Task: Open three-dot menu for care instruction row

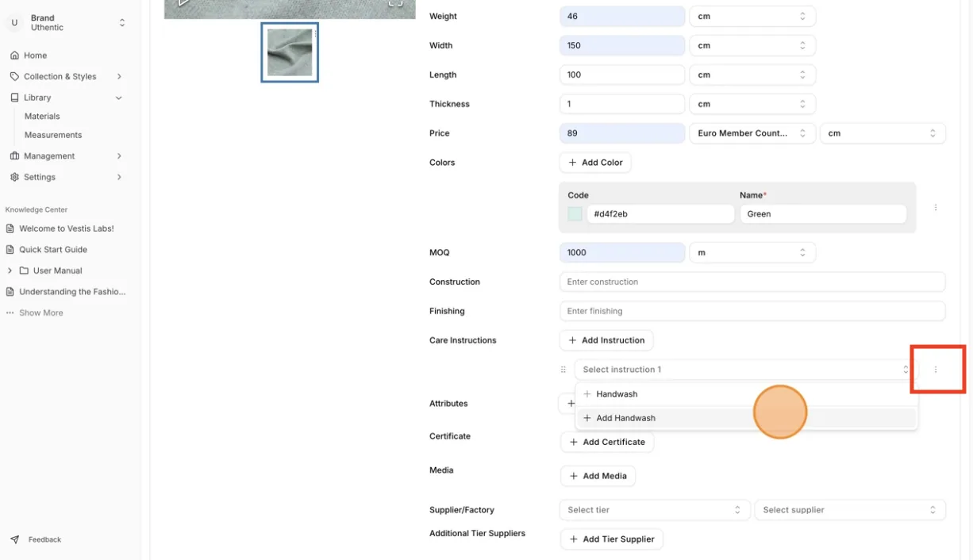Action: coord(936,370)
